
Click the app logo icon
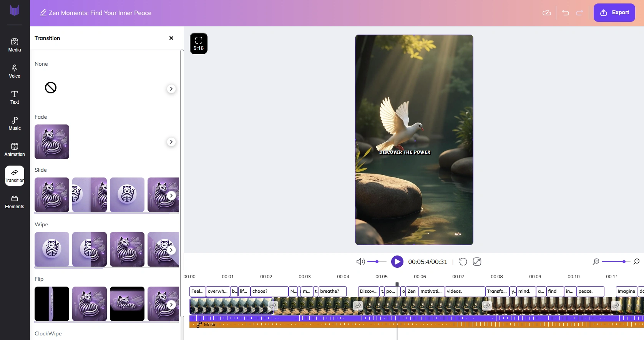[15, 10]
